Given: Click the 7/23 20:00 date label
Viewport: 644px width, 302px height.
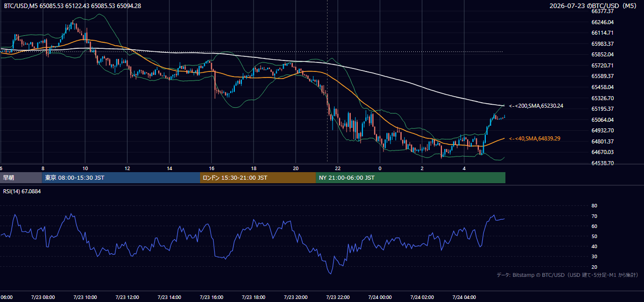Looking at the screenshot, I should pos(295,297).
